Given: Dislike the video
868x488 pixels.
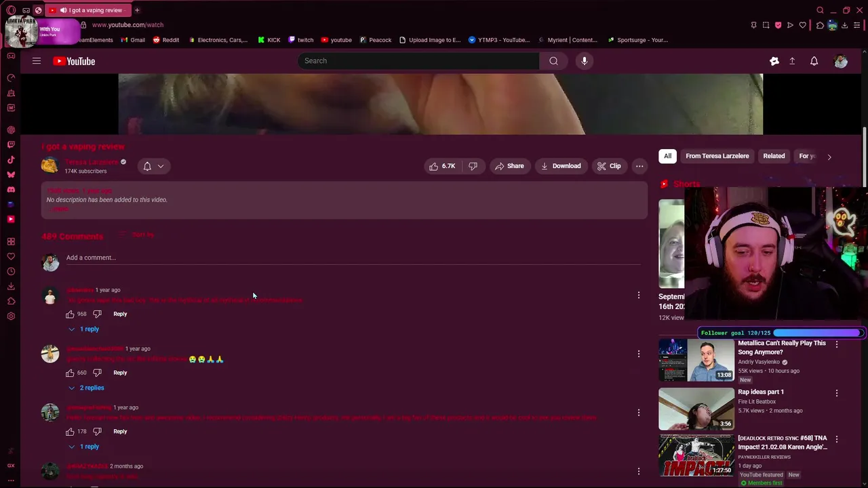Looking at the screenshot, I should point(473,166).
